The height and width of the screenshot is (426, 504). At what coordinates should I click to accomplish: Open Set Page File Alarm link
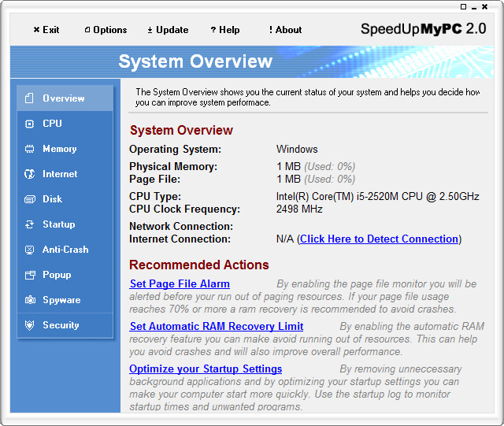180,283
